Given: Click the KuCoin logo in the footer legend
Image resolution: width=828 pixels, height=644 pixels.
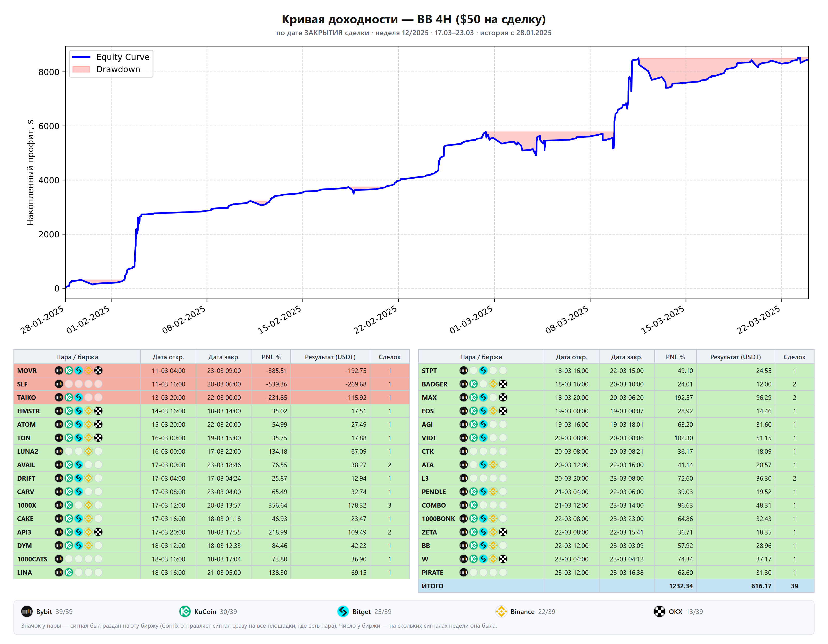Looking at the screenshot, I should coord(185,611).
